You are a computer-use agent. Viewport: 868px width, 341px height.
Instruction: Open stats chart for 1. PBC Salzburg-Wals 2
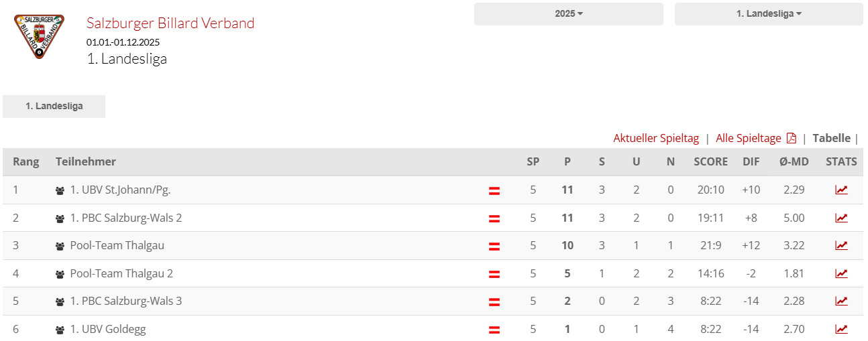841,218
